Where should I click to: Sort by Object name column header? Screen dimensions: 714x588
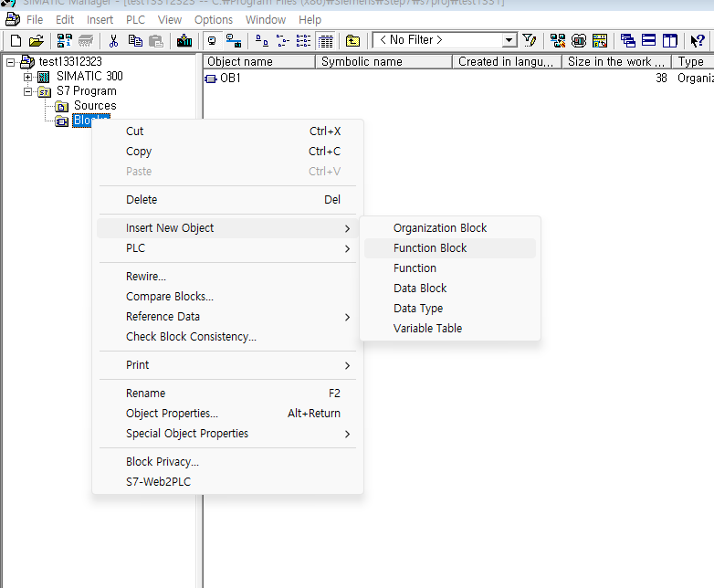tap(259, 61)
